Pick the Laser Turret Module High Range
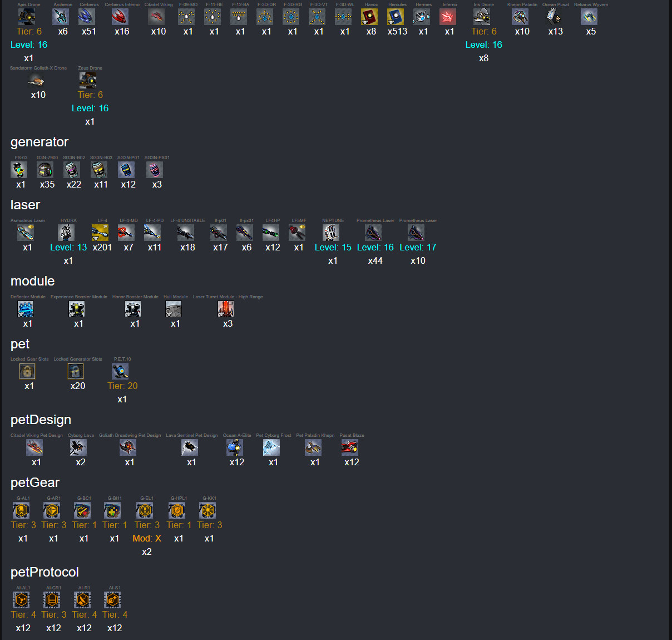Screen dimensions: 672x640 pyautogui.click(x=226, y=309)
